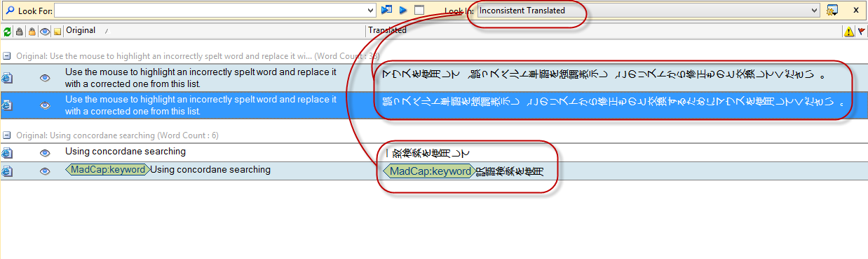
Task: Click the red flag column header icon
Action: pyautogui.click(x=861, y=32)
